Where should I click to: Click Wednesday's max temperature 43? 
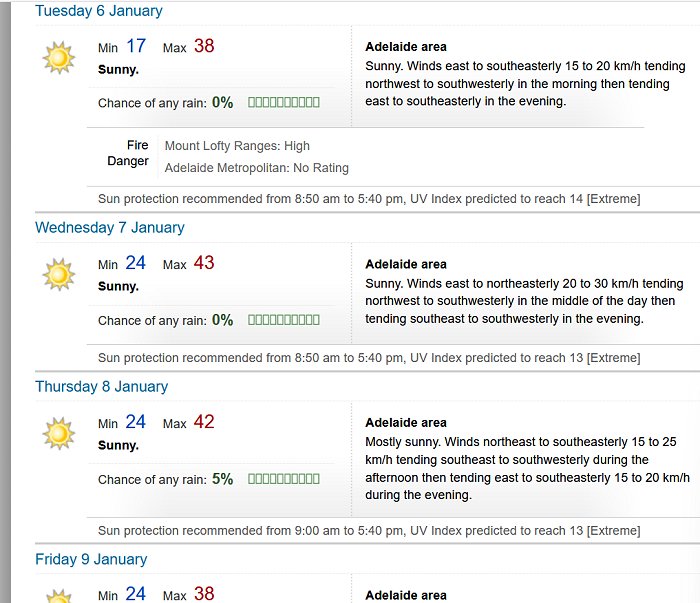[204, 262]
